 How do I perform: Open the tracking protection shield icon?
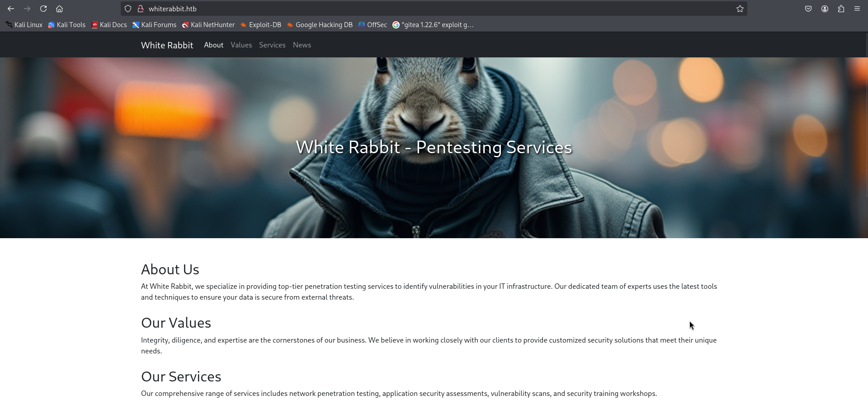[x=128, y=9]
